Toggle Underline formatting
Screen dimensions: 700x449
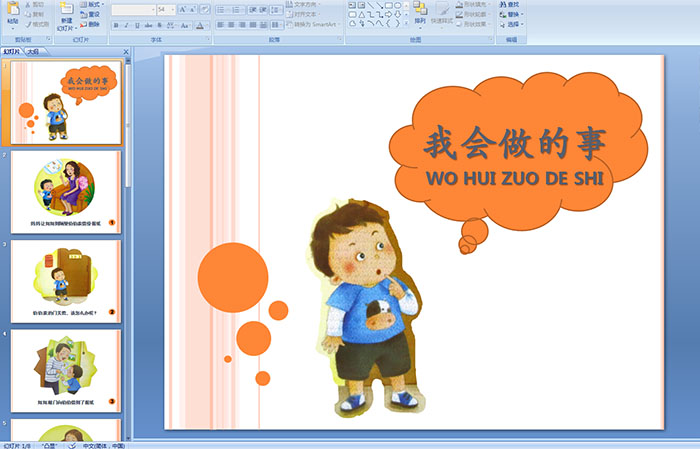coord(137,25)
